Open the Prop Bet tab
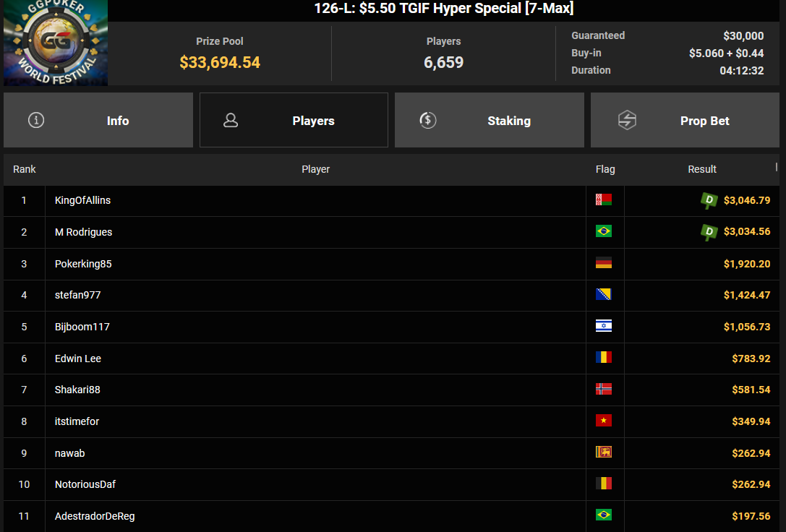 (x=685, y=120)
